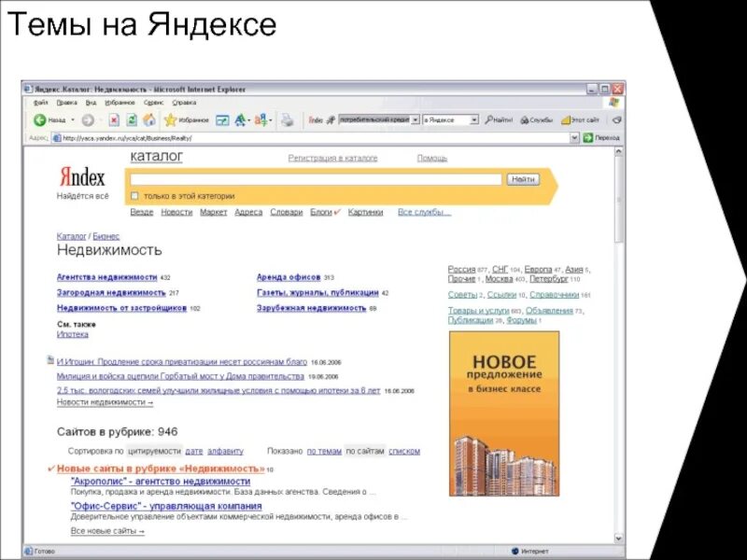The width and height of the screenshot is (747, 560).
Task: Open the Маркет tab link
Action: (x=214, y=212)
